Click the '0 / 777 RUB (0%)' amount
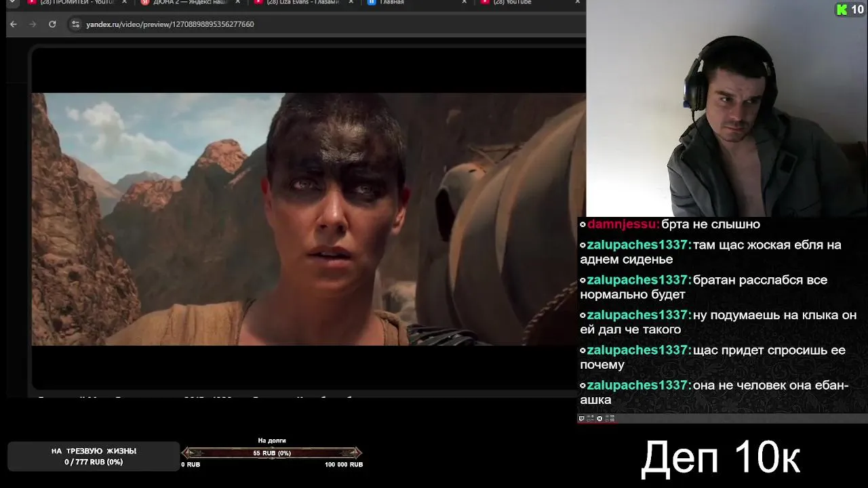This screenshot has height=488, width=868. 94,462
